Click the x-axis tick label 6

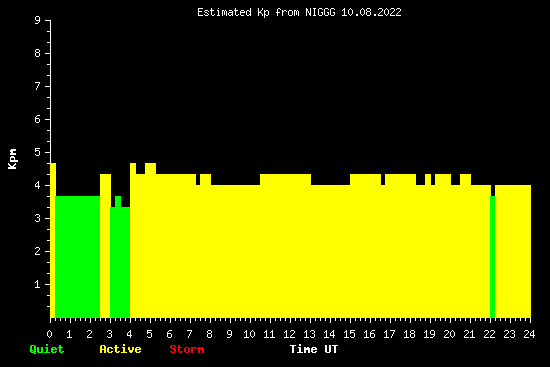(x=169, y=334)
